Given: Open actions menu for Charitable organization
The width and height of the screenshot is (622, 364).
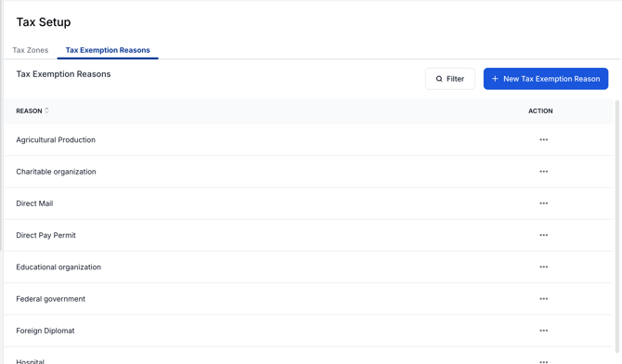Looking at the screenshot, I should [x=543, y=172].
